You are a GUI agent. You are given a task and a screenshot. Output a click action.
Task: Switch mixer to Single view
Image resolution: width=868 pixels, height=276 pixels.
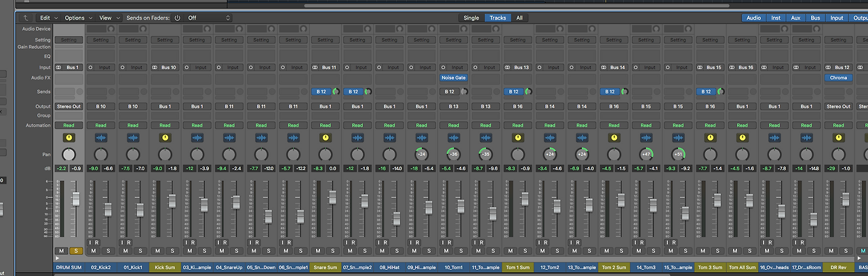[471, 18]
